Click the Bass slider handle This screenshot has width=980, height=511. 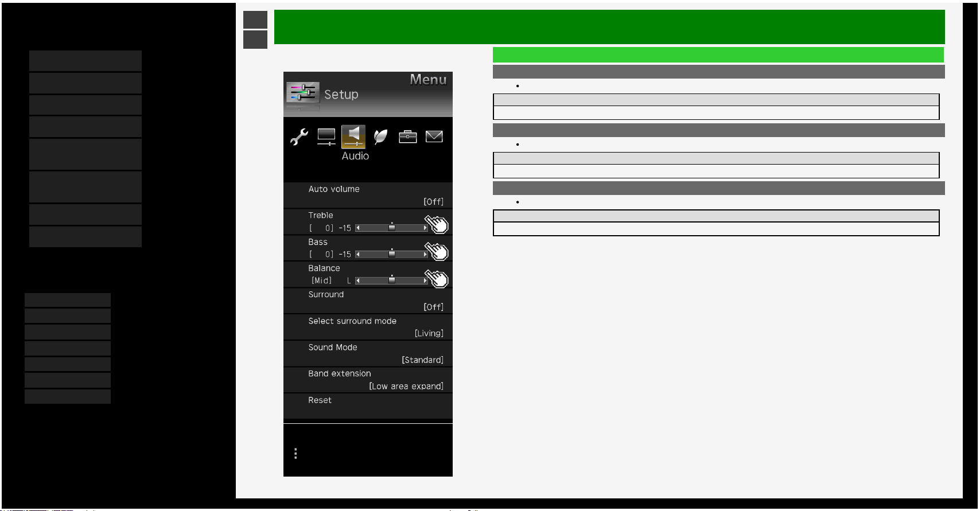(x=392, y=254)
